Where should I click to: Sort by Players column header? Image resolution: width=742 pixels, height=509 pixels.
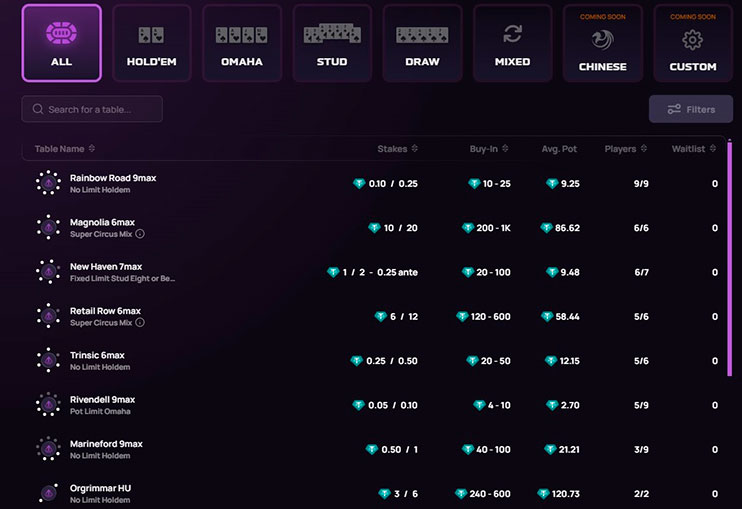(x=626, y=149)
